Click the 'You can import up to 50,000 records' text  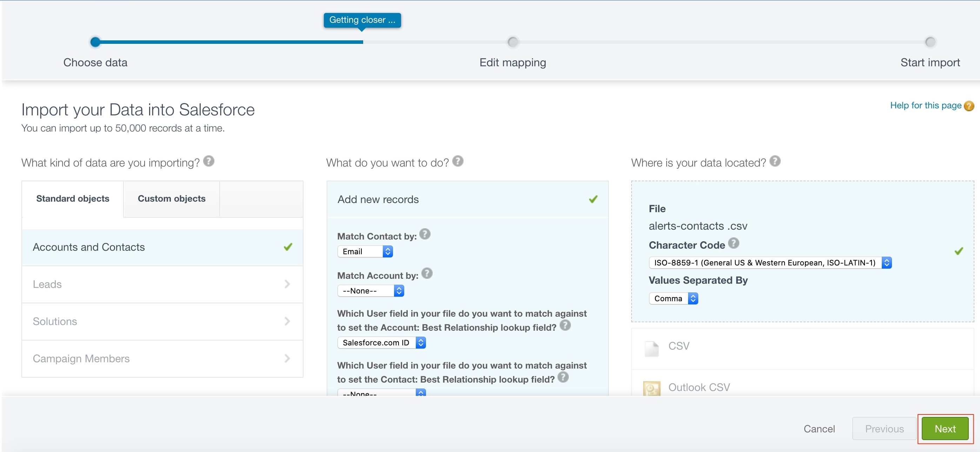pyautogui.click(x=123, y=128)
